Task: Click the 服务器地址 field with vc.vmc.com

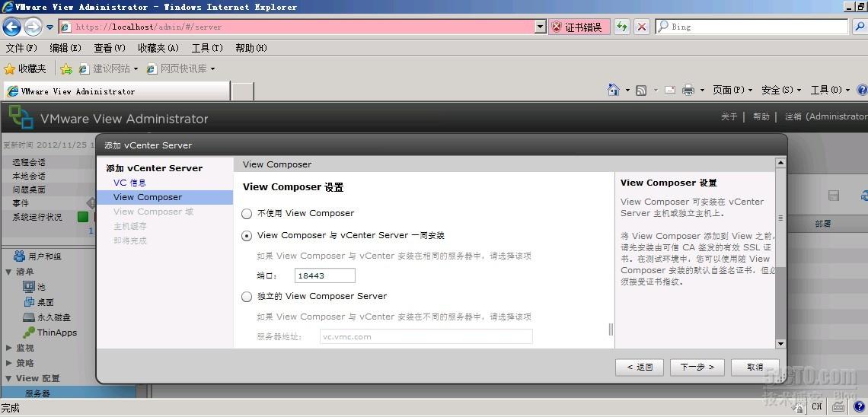Action: point(426,336)
